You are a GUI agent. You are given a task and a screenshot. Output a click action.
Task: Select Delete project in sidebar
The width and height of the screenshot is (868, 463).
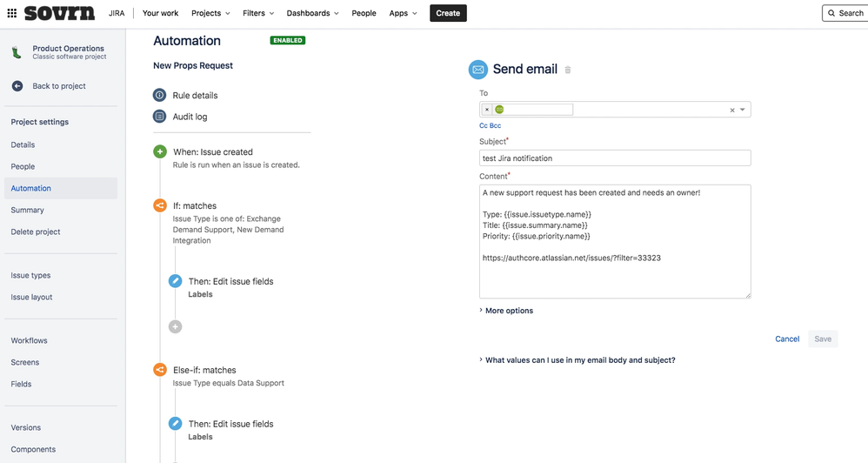point(36,231)
